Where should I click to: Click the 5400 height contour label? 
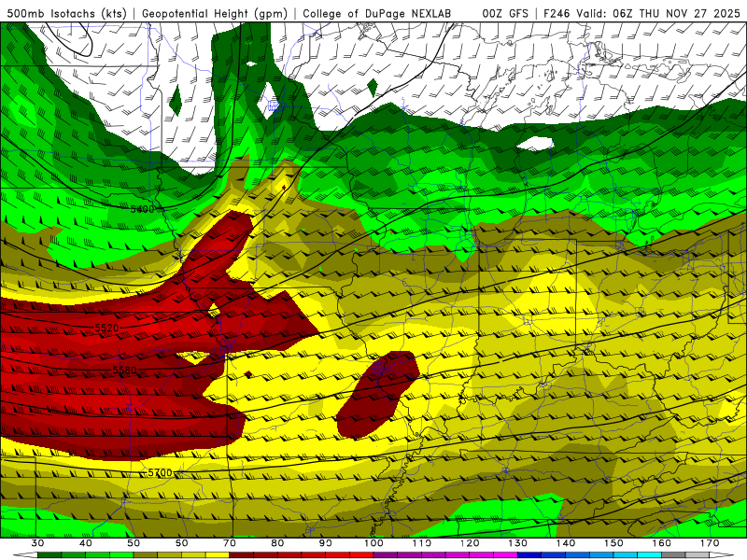[x=142, y=208]
